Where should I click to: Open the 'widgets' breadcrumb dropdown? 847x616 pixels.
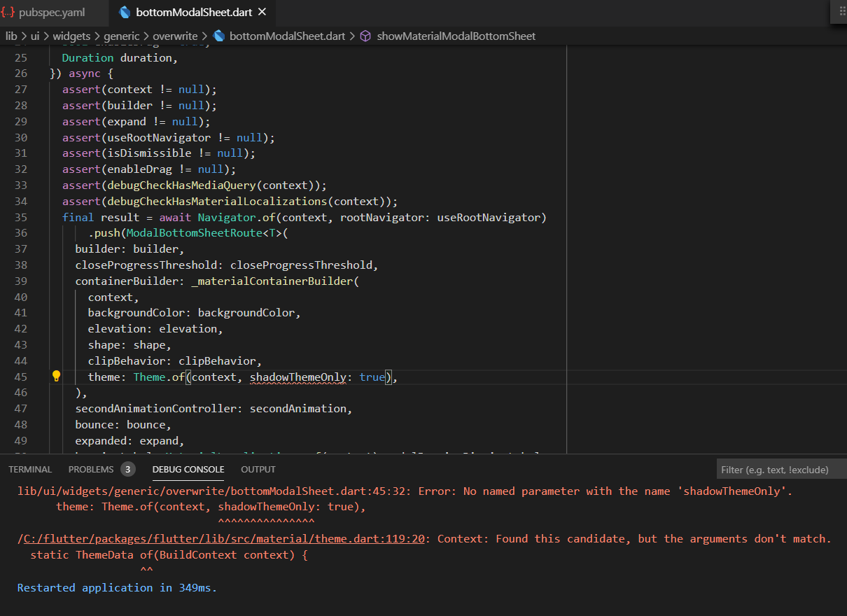tap(71, 35)
